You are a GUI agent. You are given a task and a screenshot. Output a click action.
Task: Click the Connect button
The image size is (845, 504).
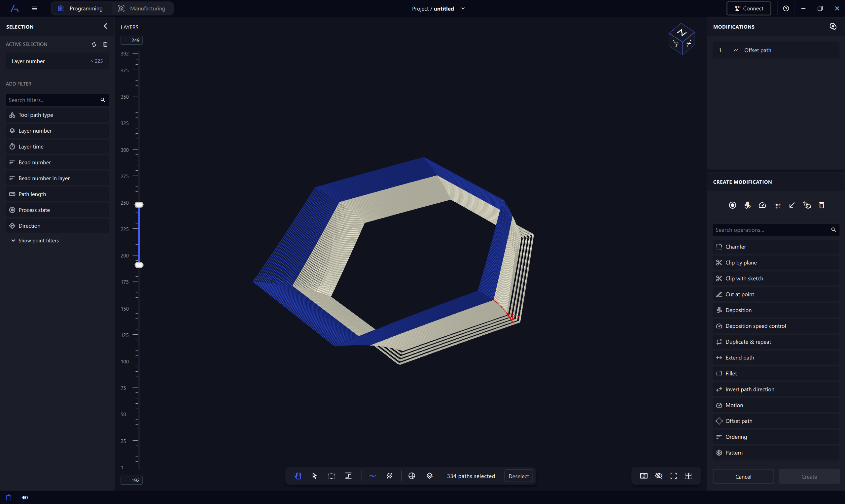749,9
